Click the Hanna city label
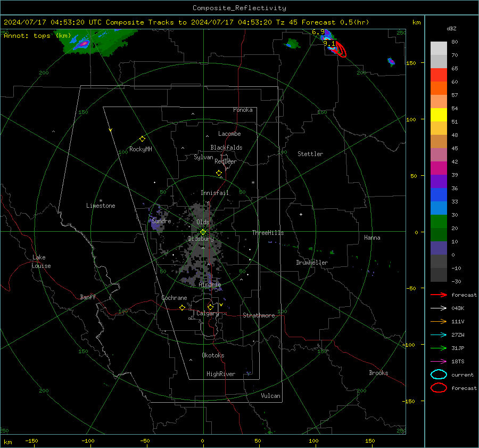Image resolution: width=479 pixels, height=448 pixels. click(x=372, y=238)
